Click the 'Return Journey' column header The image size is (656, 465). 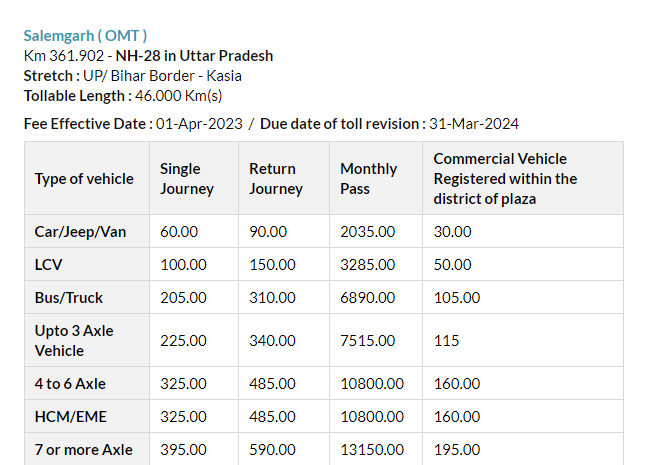pyautogui.click(x=275, y=179)
